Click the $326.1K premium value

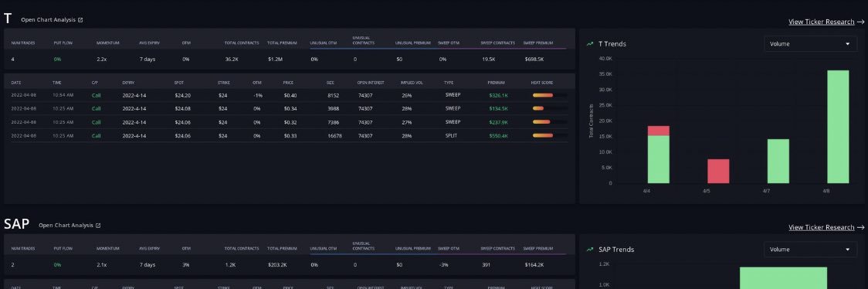[x=498, y=95]
